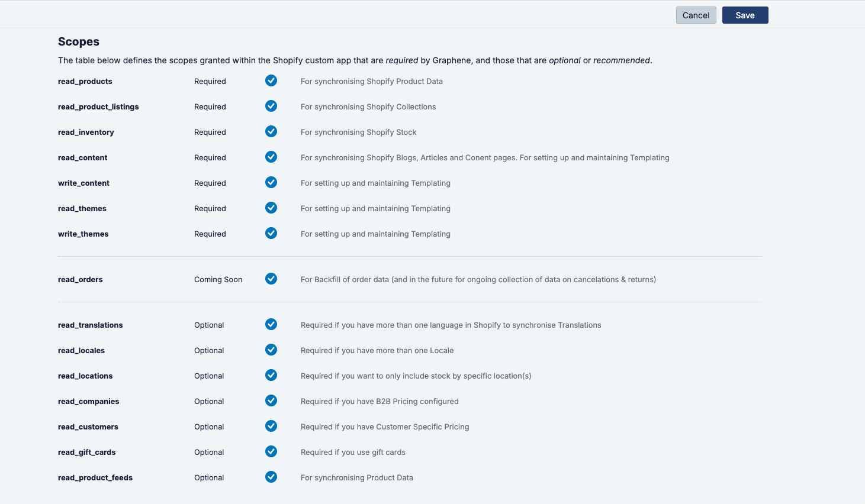865x504 pixels.
Task: Toggle the read_products scope checkmark
Action: coord(271,80)
